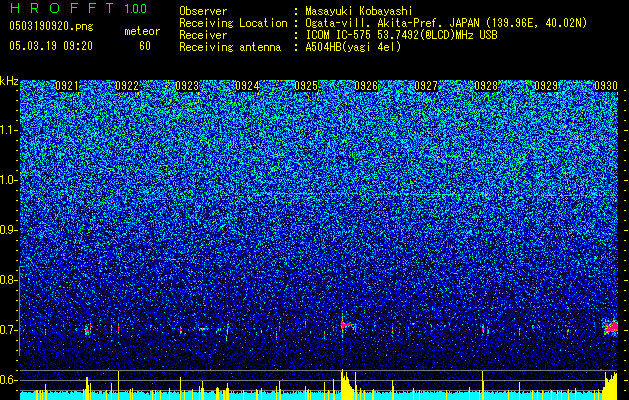Click the 0.9 kHz axis tick label

click(8, 230)
